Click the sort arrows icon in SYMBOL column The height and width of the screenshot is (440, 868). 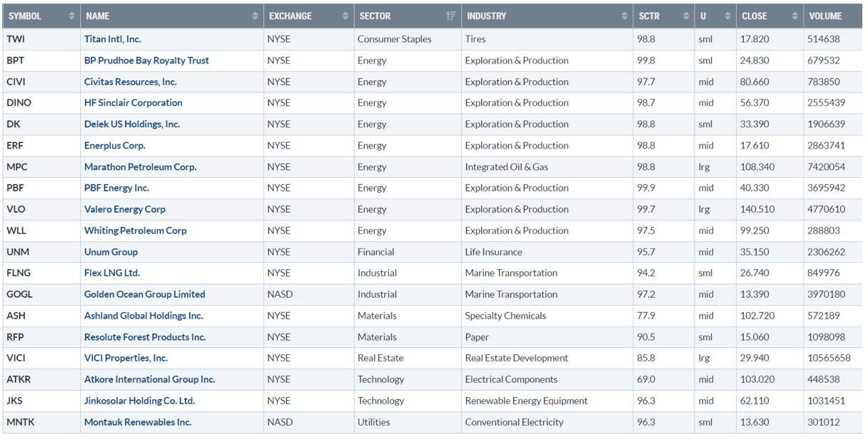[x=71, y=16]
